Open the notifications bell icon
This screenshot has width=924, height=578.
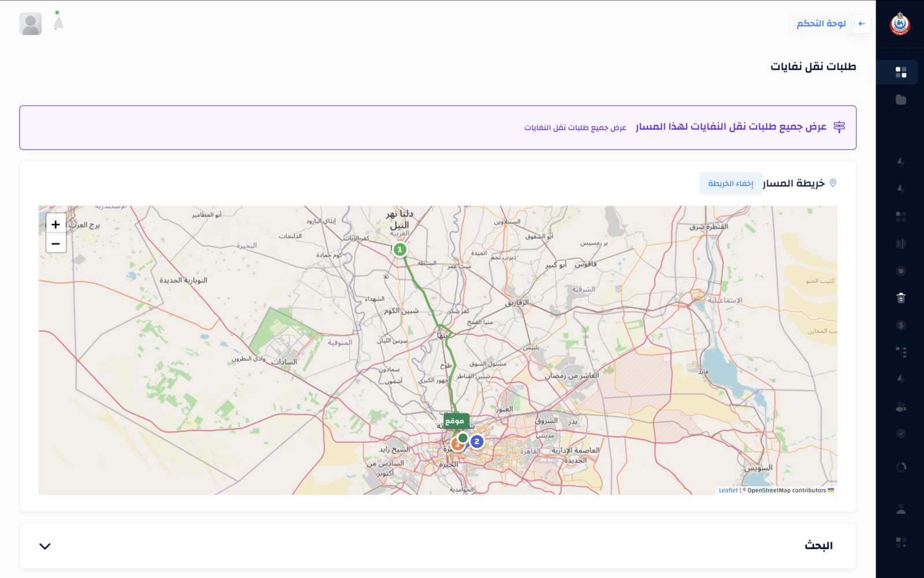click(58, 24)
